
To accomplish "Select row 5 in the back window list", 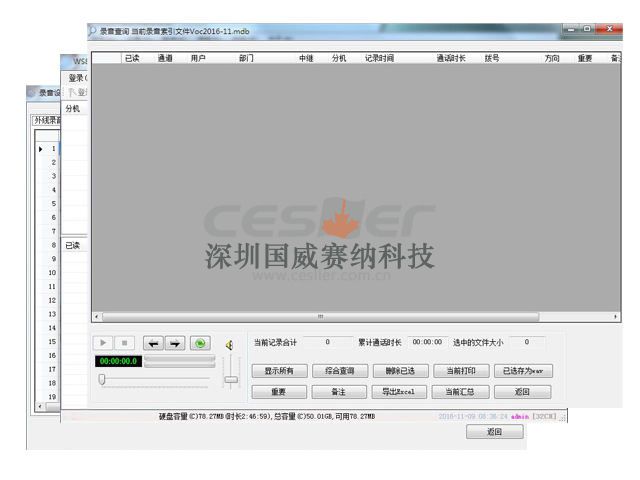I will coord(48,204).
